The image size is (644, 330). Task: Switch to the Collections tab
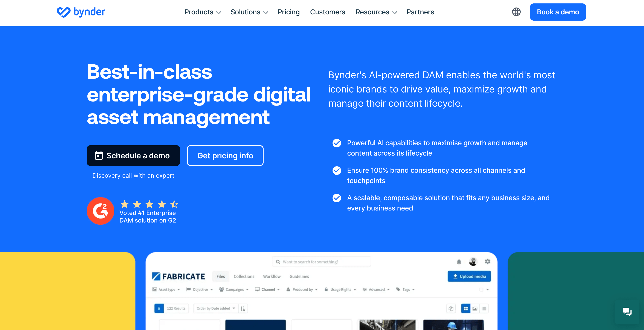(x=244, y=276)
